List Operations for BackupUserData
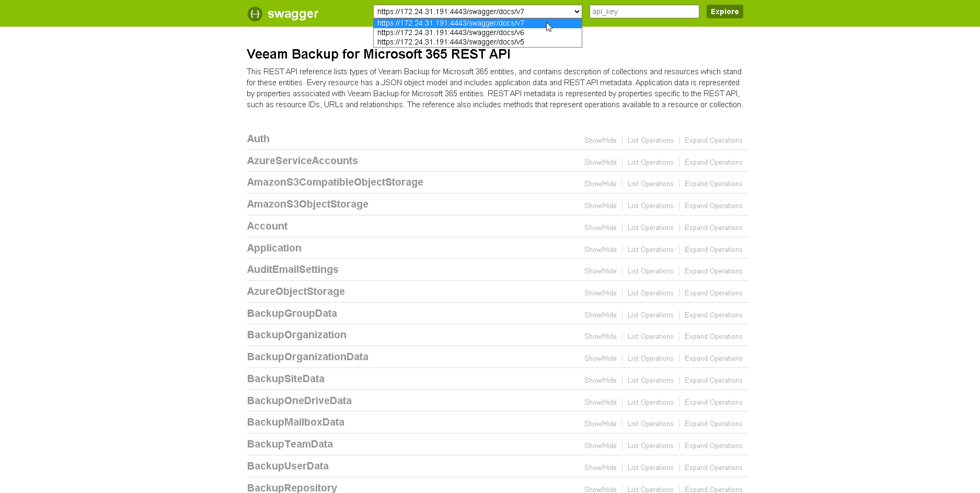This screenshot has height=493, width=980. pos(650,468)
